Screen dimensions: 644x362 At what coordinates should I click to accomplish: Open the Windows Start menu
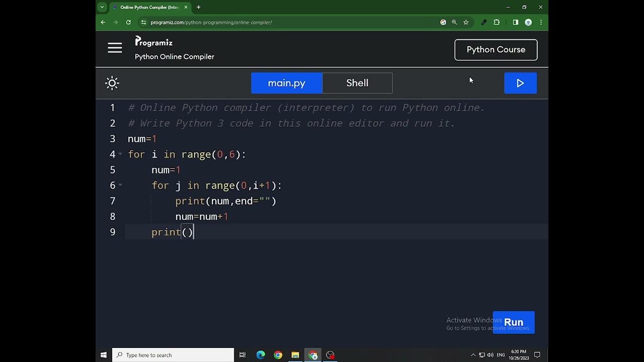pyautogui.click(x=104, y=355)
